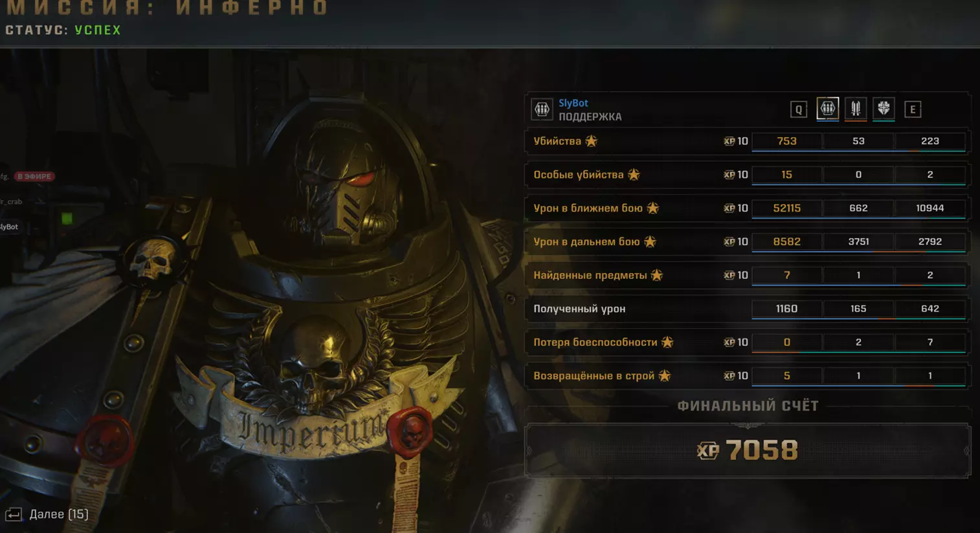Click the XP icon in the Убийства row
Viewport: 980px width, 533px height.
(729, 141)
